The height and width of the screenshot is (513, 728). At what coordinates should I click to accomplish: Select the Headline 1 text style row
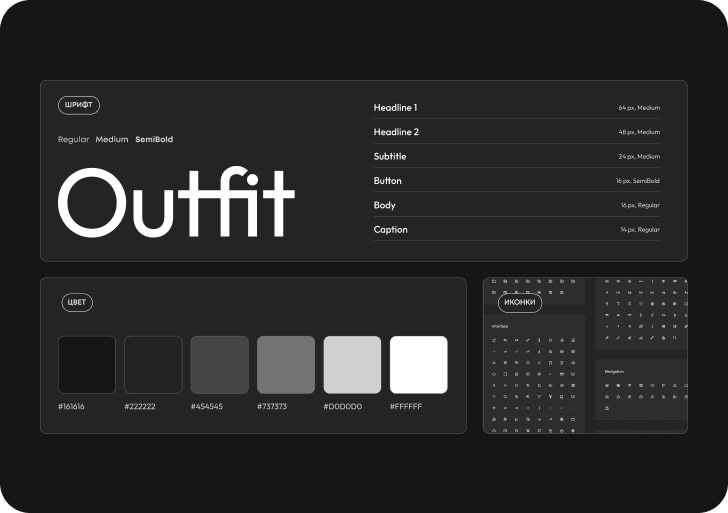pos(517,108)
